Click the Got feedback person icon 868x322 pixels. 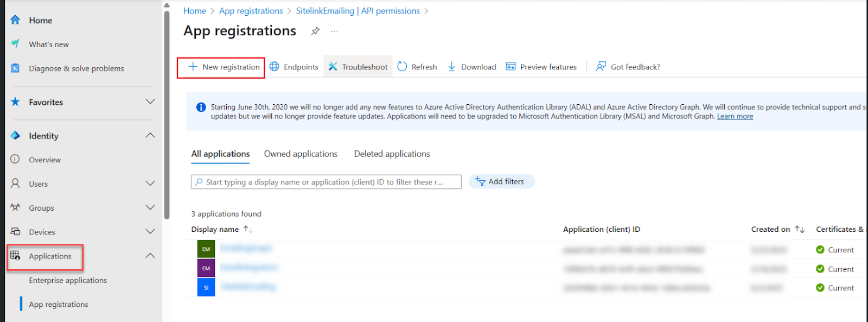601,66
